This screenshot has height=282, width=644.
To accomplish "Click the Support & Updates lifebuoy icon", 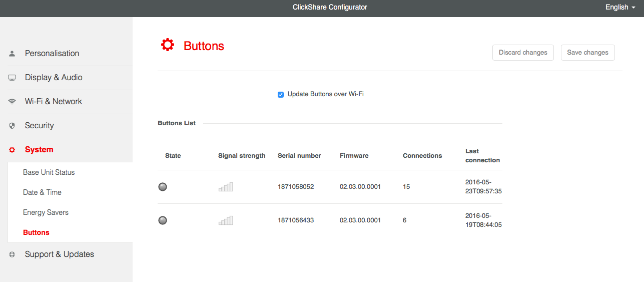I will tap(12, 254).
